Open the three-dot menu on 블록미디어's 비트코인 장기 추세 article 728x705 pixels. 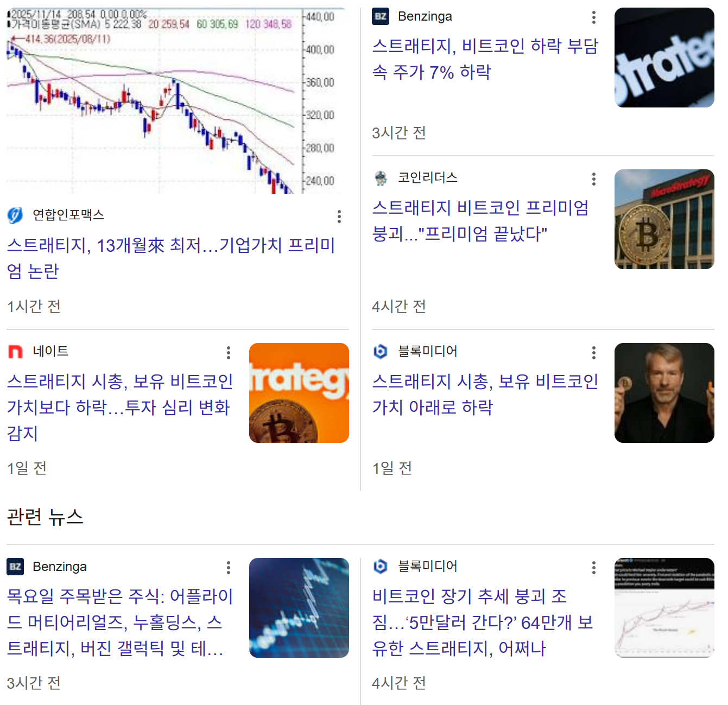pyautogui.click(x=594, y=568)
